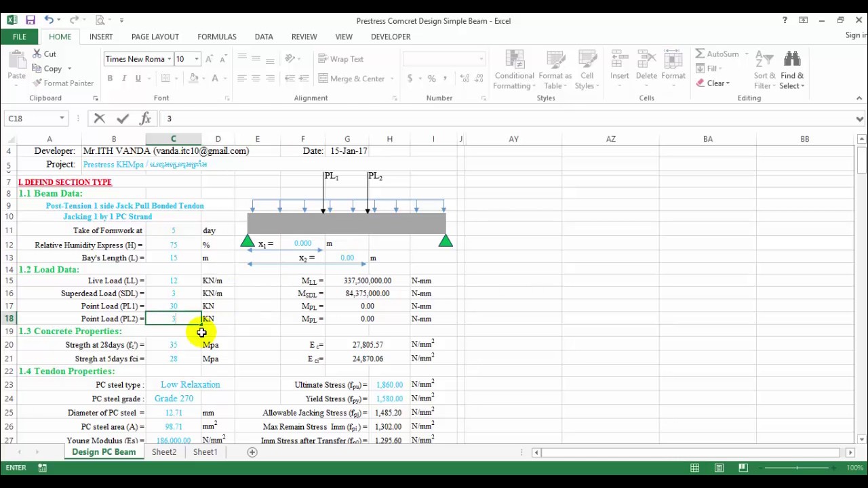Click the Paste clipboard icon
868x488 pixels.
click(16, 61)
